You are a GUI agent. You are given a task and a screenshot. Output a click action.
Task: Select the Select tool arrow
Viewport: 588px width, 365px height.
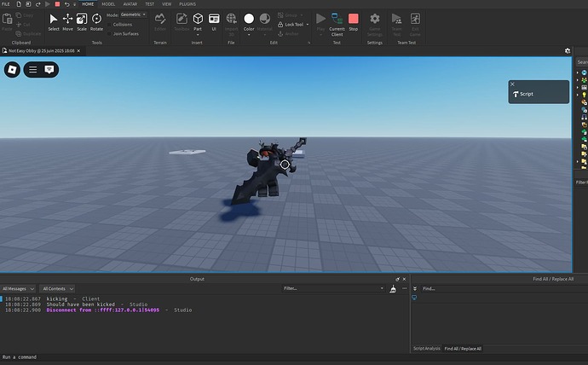click(x=54, y=22)
